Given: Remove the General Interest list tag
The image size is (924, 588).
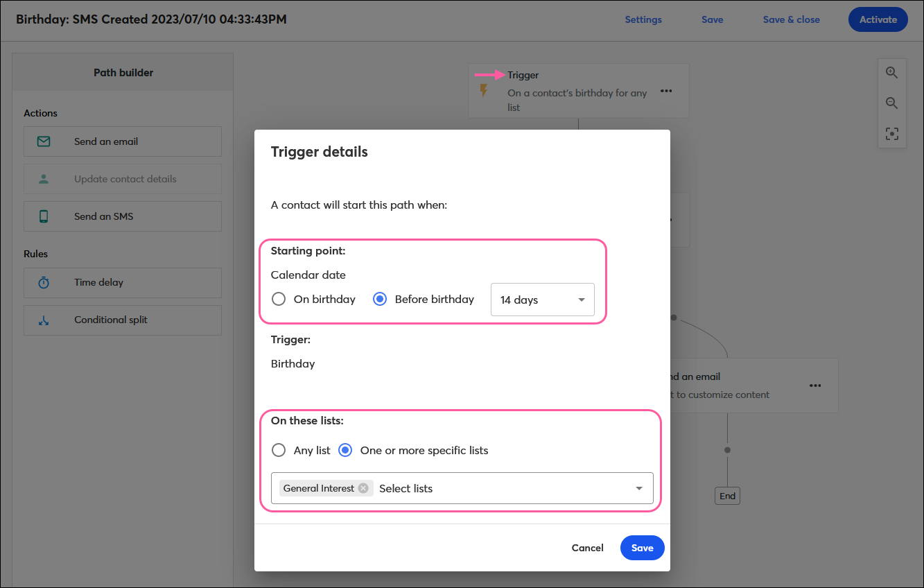Looking at the screenshot, I should click(x=363, y=488).
